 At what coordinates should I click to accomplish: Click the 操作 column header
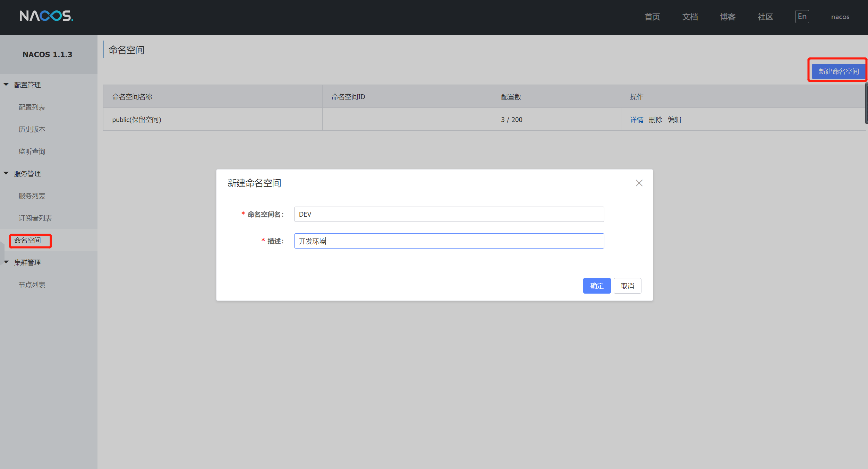pos(743,96)
